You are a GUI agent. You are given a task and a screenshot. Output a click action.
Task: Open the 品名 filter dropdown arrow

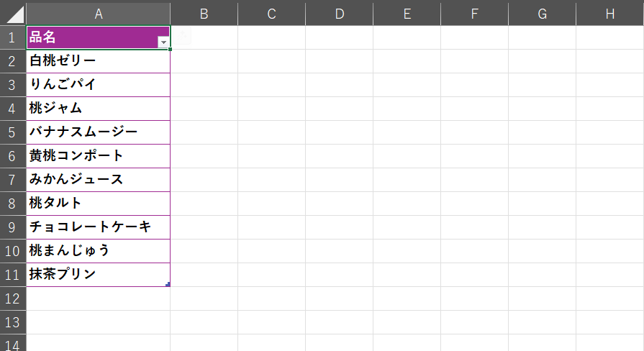163,42
